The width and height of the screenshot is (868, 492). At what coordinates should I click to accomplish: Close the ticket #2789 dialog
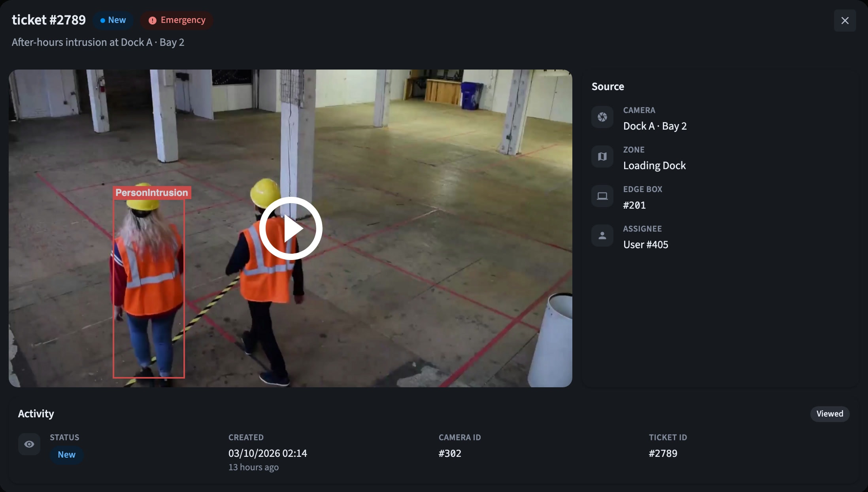pos(845,21)
